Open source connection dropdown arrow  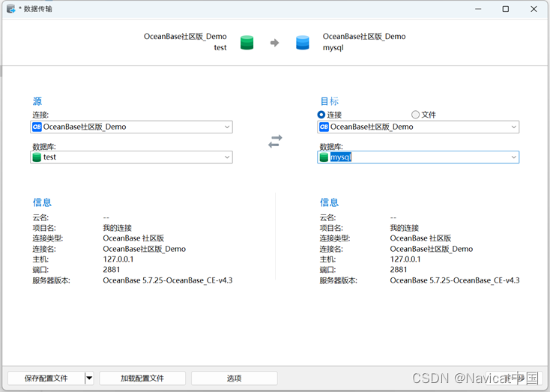tap(227, 127)
